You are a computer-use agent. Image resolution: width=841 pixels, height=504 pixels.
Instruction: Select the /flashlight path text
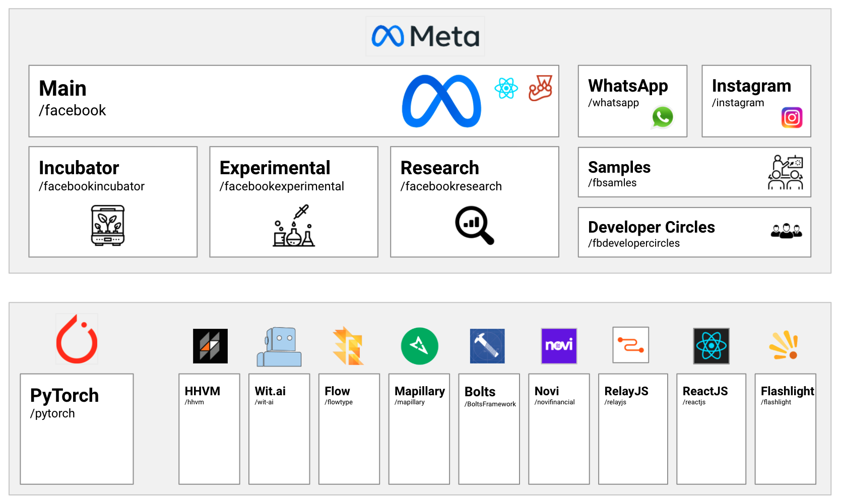click(x=776, y=402)
